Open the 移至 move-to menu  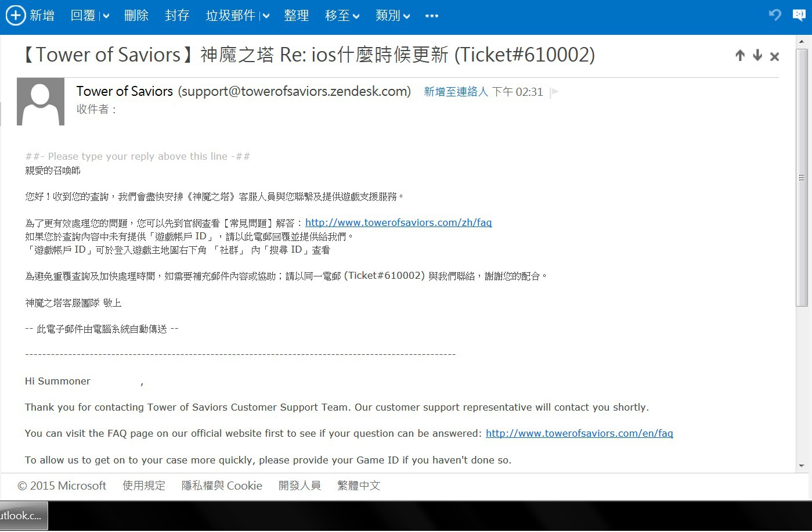342,16
